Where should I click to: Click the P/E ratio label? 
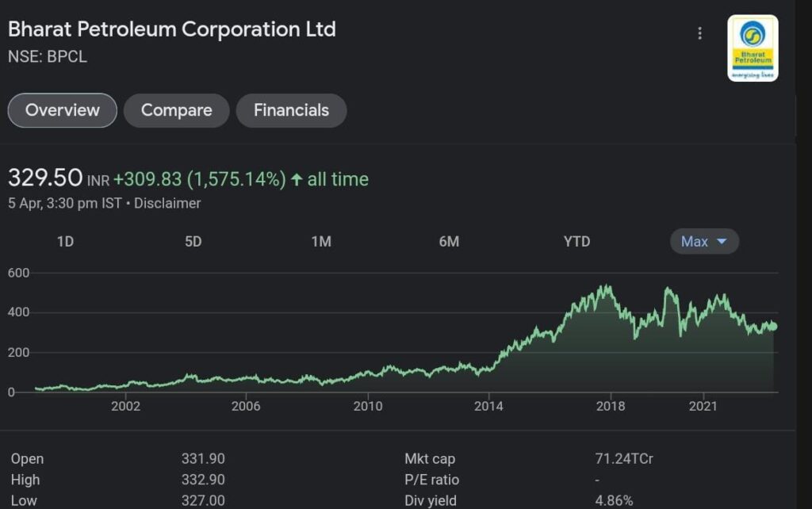coord(432,480)
